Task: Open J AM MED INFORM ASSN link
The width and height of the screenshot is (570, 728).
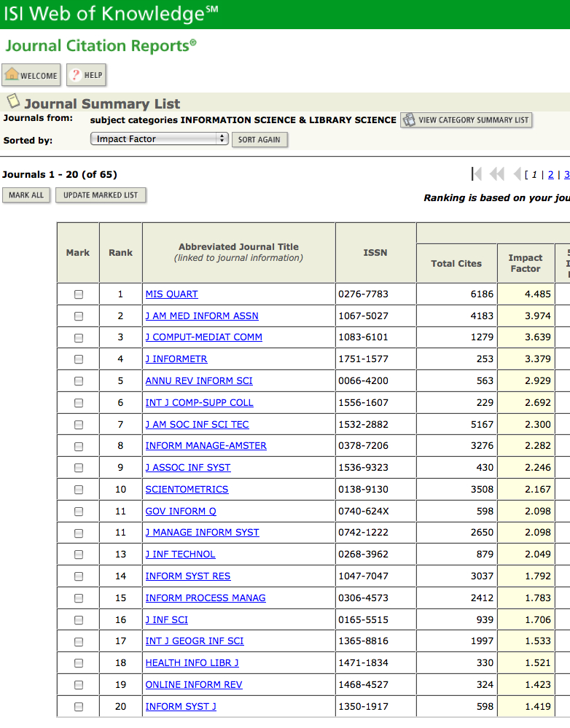Action: click(x=202, y=316)
